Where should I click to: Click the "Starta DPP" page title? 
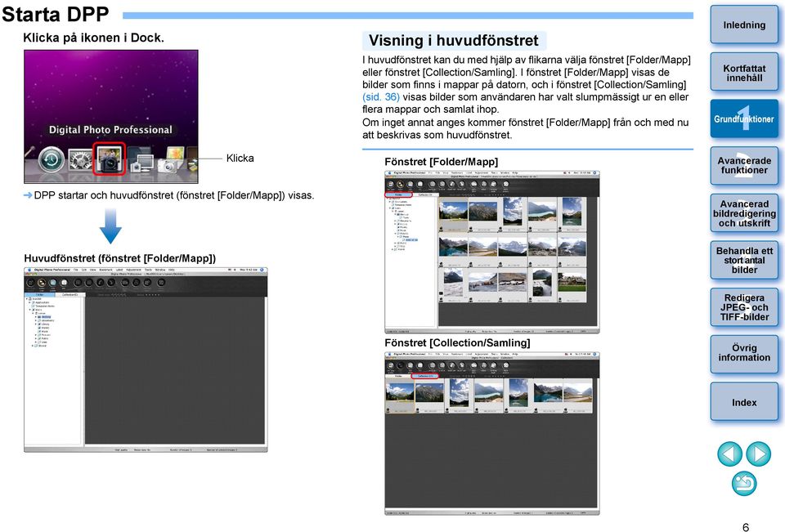(x=55, y=14)
